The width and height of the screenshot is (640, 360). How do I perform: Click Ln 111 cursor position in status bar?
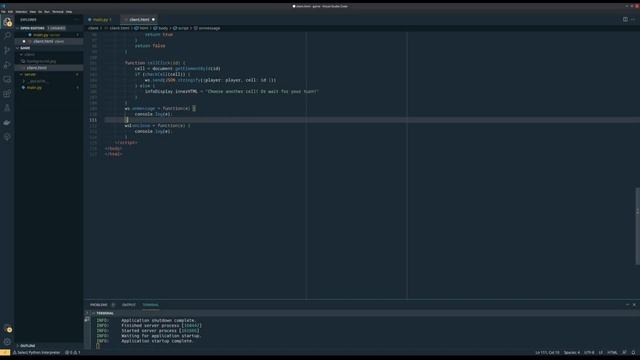pyautogui.click(x=547, y=353)
